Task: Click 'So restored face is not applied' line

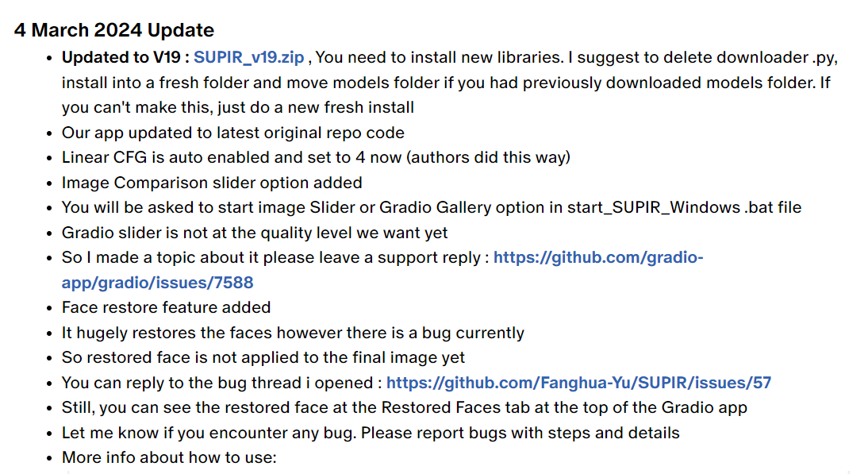Action: [263, 358]
